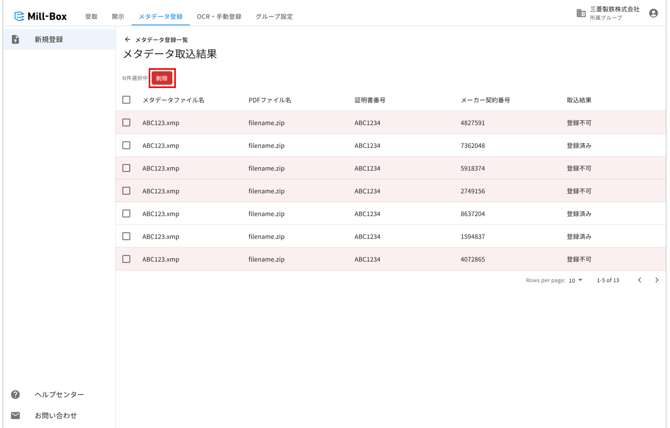Click 登録済み in the 7362048 row

tap(579, 145)
